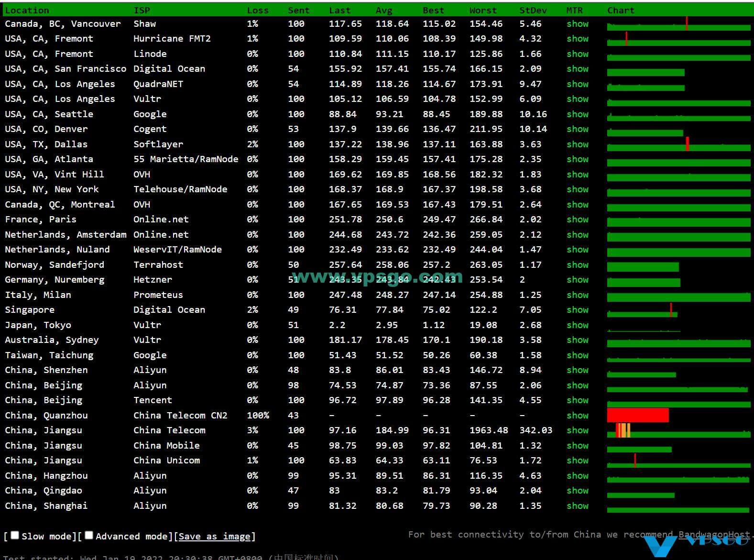Click the Japan, Tokyo location cell

click(38, 325)
